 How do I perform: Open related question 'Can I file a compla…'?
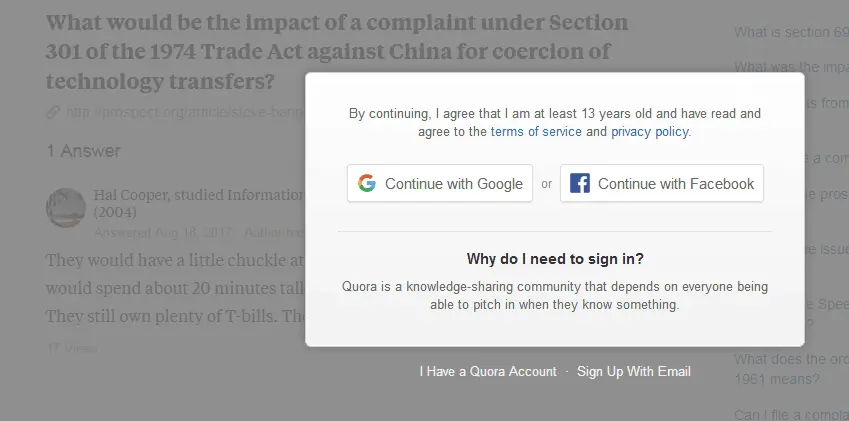click(791, 415)
